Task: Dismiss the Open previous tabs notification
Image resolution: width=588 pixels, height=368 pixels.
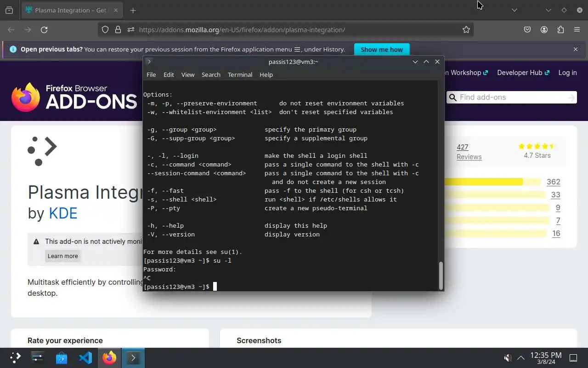Action: pos(576,49)
